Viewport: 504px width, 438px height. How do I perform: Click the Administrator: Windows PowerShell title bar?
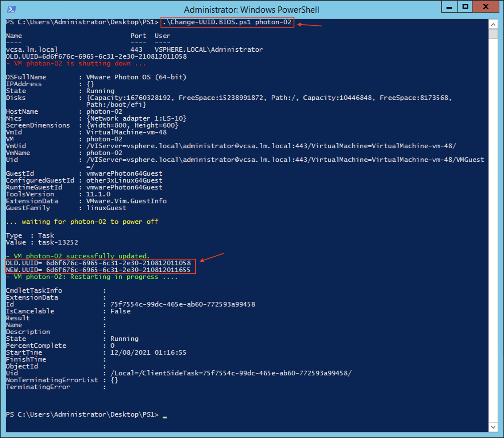[x=251, y=9]
